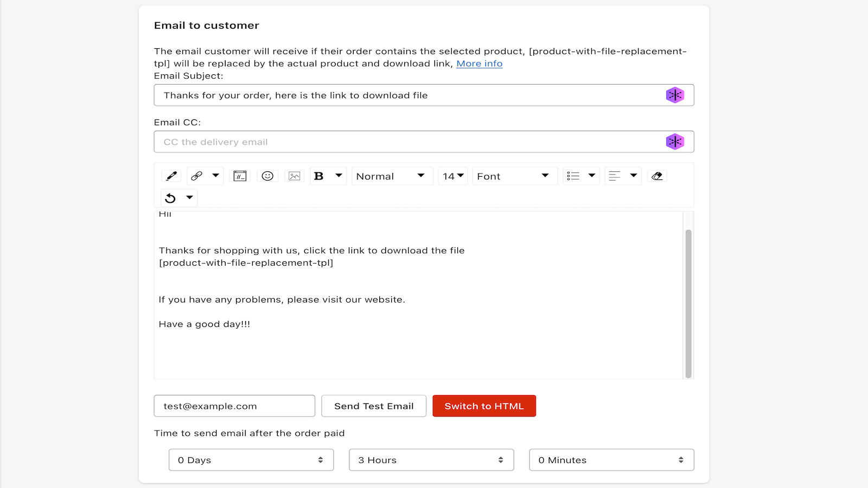868x488 pixels.
Task: Open AI assist for the Email Subject field
Action: click(x=674, y=95)
